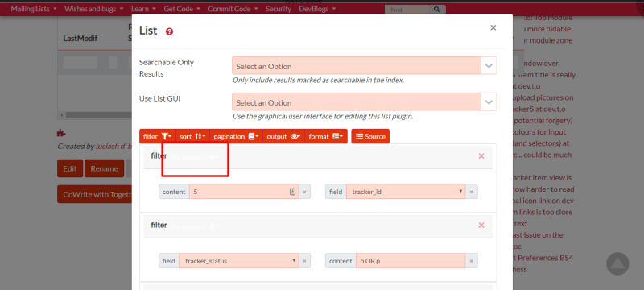
Task: Open the Learn menu
Action: pos(143,9)
